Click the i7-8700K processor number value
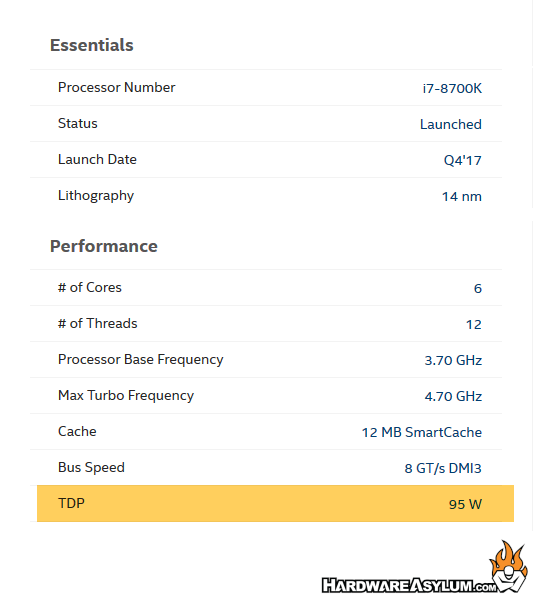 coord(452,88)
